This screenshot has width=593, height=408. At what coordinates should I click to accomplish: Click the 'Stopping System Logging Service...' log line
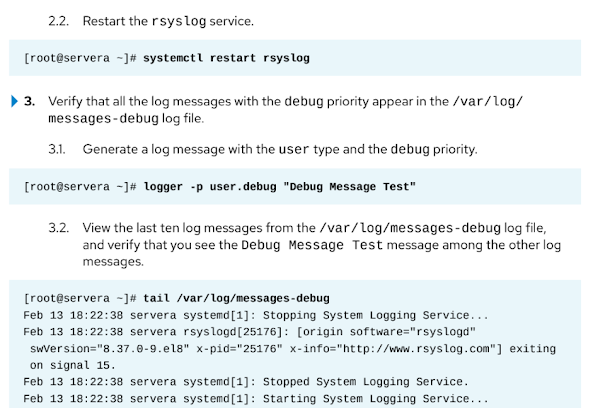(256, 315)
